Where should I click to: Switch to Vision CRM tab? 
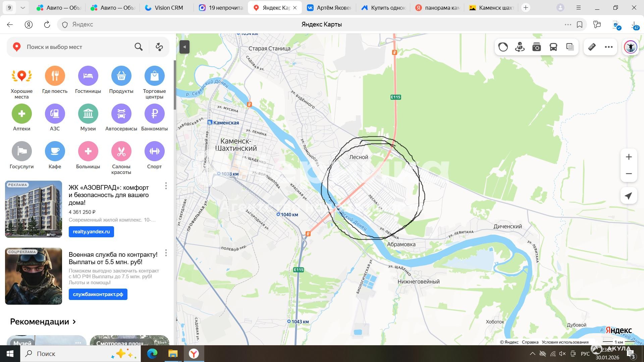click(164, 8)
